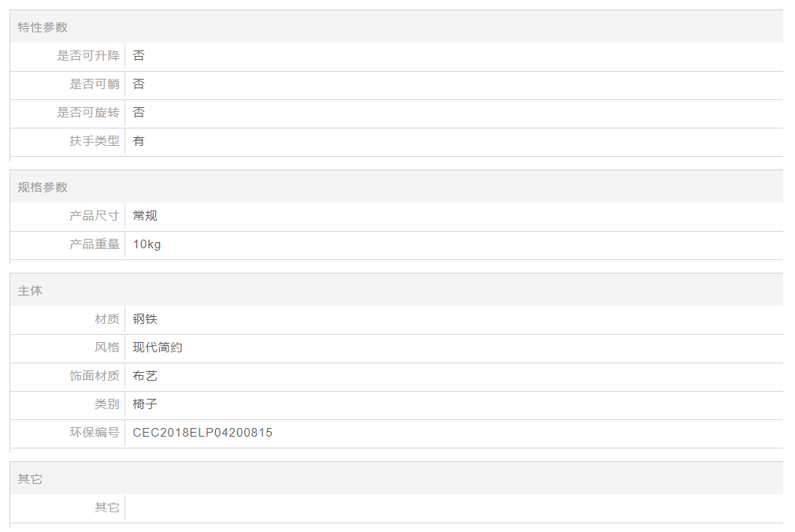Click the 规格参数 section header
The width and height of the screenshot is (795, 532).
pyautogui.click(x=43, y=188)
